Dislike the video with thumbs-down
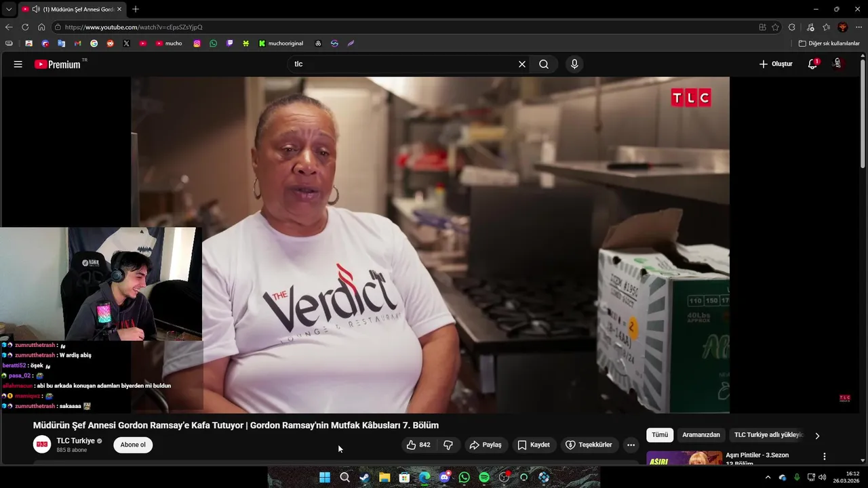The image size is (868, 488). click(448, 445)
